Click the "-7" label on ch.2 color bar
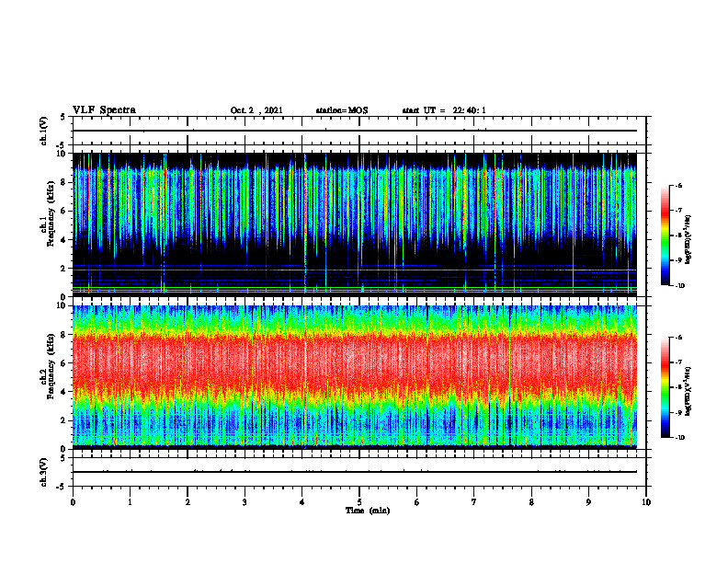Image resolution: width=728 pixels, height=563 pixels. pyautogui.click(x=678, y=362)
